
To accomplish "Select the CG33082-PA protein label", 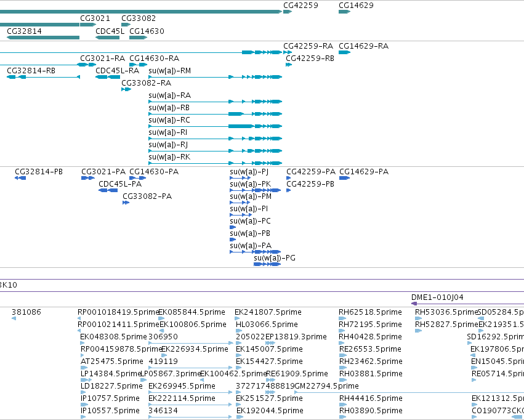I will (x=147, y=196).
